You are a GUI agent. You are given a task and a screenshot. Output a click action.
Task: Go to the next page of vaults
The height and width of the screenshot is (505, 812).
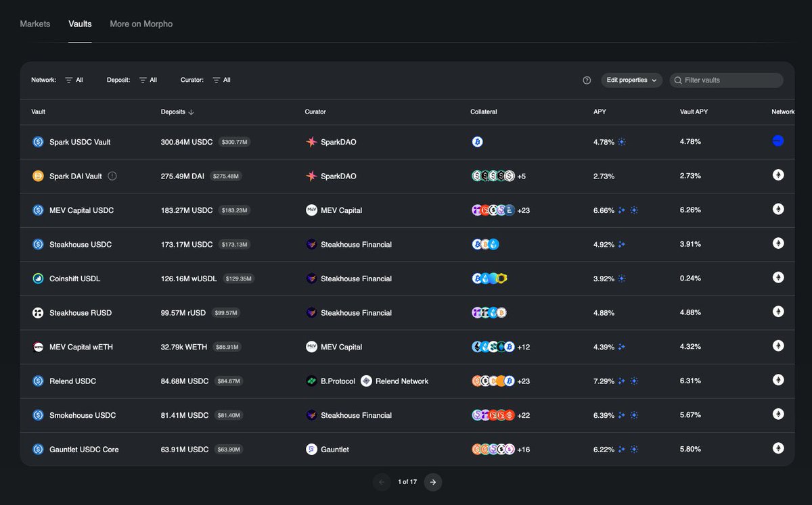click(x=433, y=482)
